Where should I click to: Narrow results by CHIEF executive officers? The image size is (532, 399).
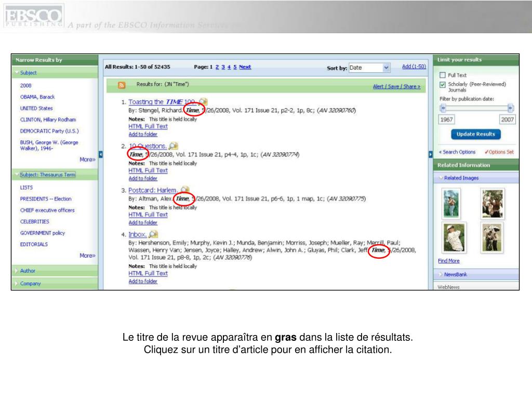pos(47,210)
